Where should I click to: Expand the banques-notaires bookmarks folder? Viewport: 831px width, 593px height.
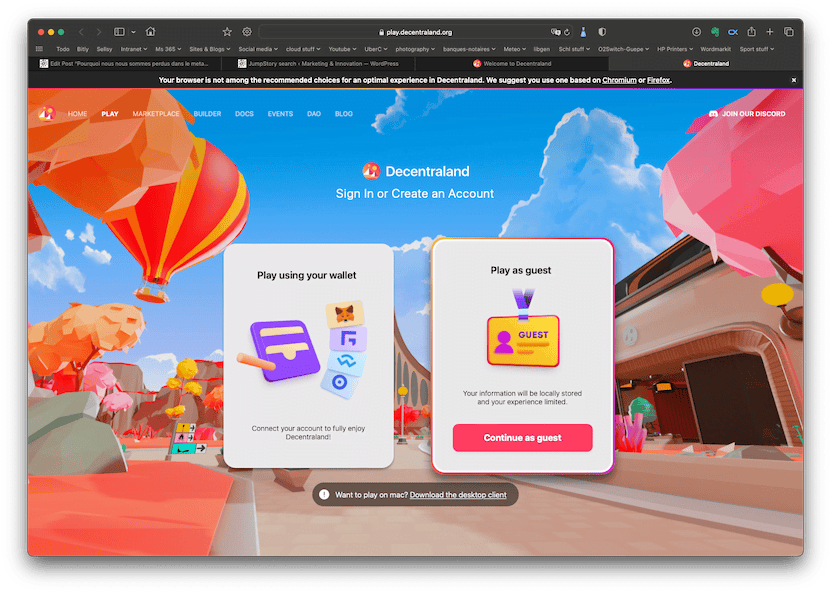(x=469, y=49)
